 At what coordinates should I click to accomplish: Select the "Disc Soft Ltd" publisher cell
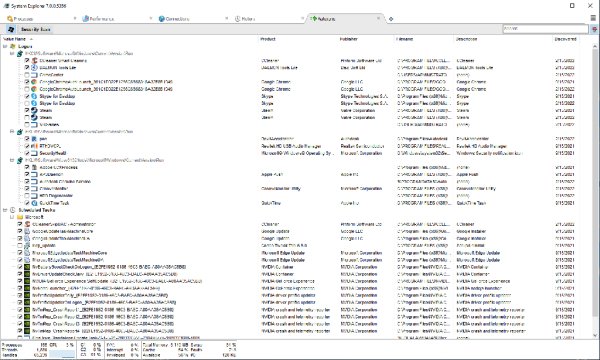352,68
